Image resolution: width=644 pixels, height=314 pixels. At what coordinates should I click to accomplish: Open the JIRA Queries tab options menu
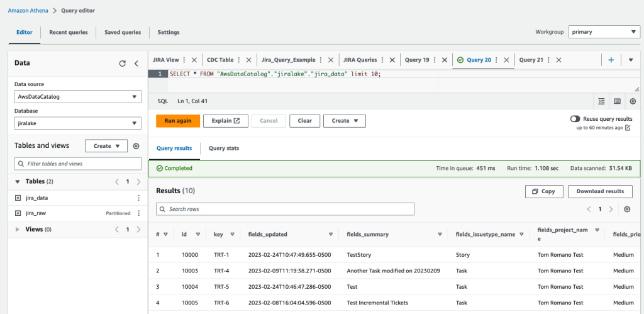(x=382, y=60)
